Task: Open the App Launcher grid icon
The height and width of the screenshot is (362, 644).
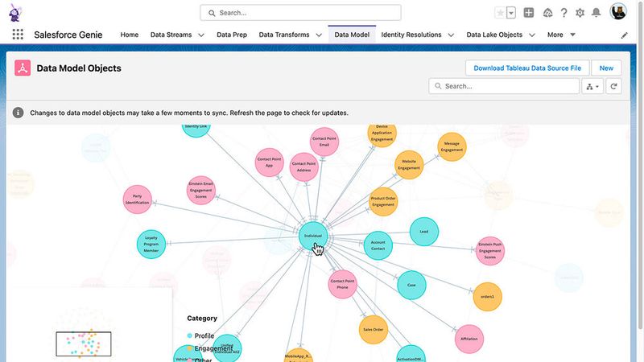Action: [x=18, y=35]
